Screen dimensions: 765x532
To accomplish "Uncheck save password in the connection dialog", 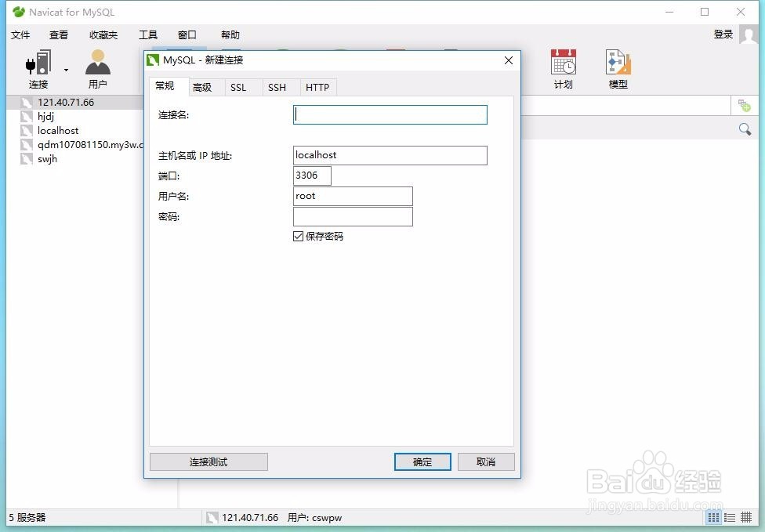I will click(298, 236).
